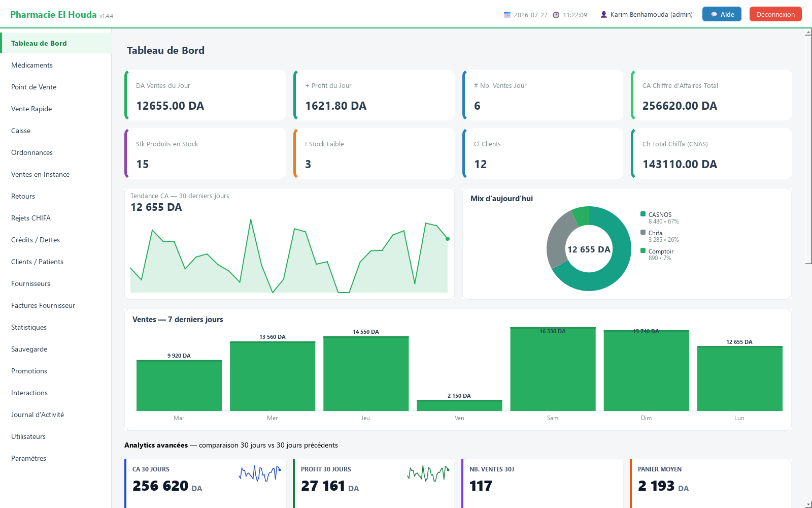Open Rejets CHIFA in sidebar
This screenshot has height=508, width=812.
56,218
